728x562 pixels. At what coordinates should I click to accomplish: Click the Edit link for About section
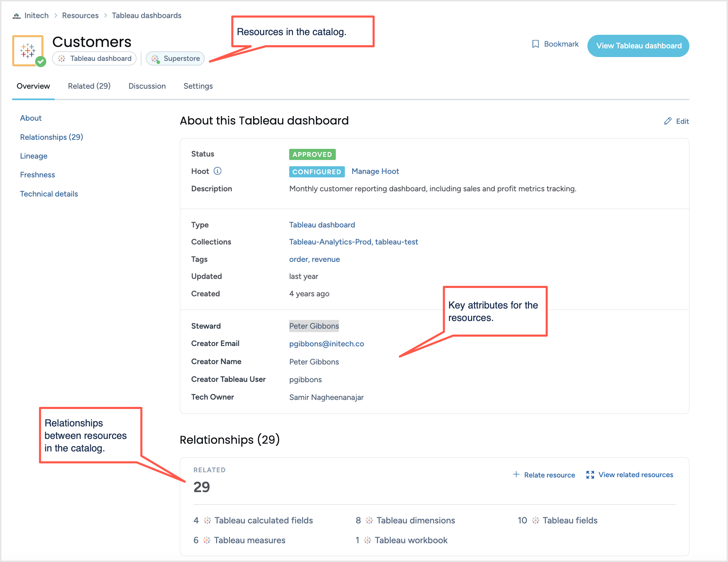(682, 121)
